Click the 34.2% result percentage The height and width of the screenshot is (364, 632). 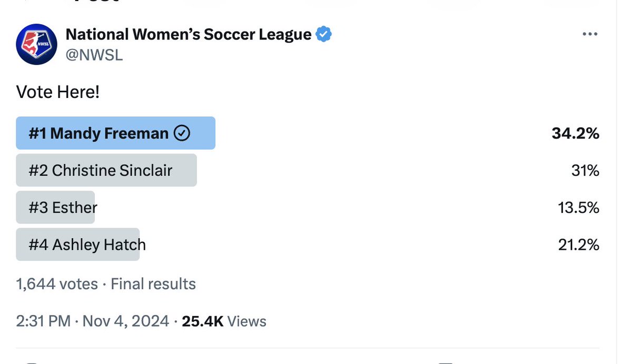coord(575,134)
